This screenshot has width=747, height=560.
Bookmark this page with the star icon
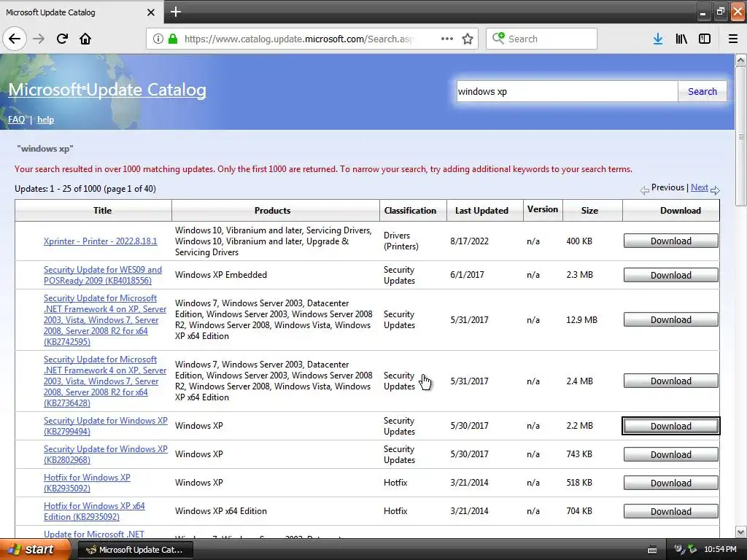(x=468, y=39)
